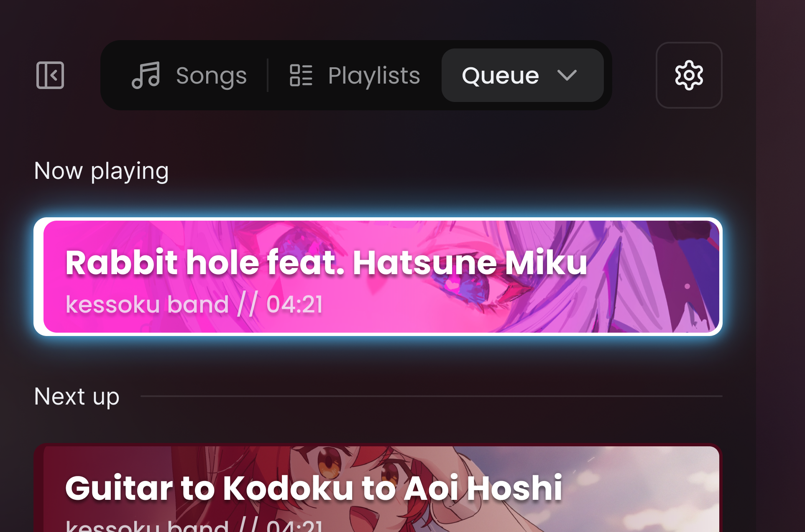This screenshot has width=805, height=532.
Task: Select the Rabbit hole feat. Hatsune Miku card
Action: coord(378,277)
